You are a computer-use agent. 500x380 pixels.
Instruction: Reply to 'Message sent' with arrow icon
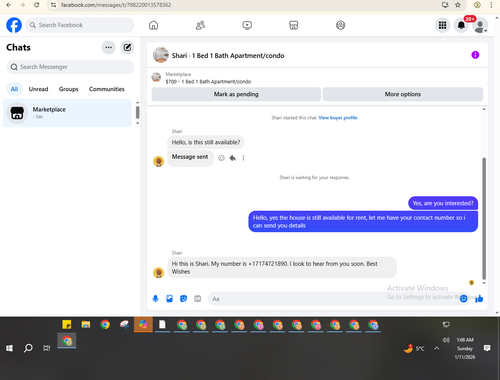pyautogui.click(x=233, y=158)
